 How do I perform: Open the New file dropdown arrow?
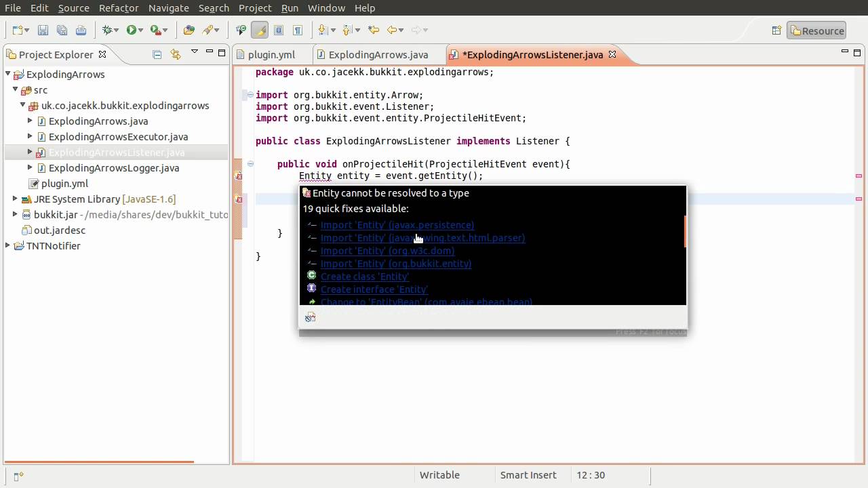point(26,30)
